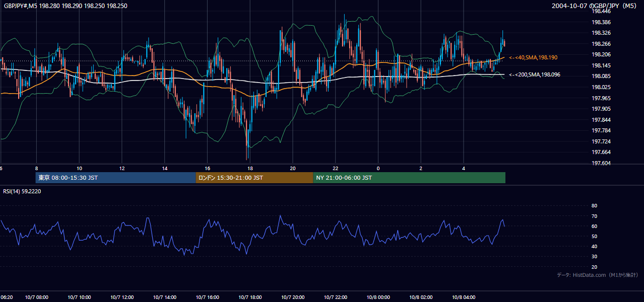This screenshot has width=644, height=302.
Task: Click the chart title 2004-10-07 のGBP/JPY（M5）
Action: [x=595, y=6]
